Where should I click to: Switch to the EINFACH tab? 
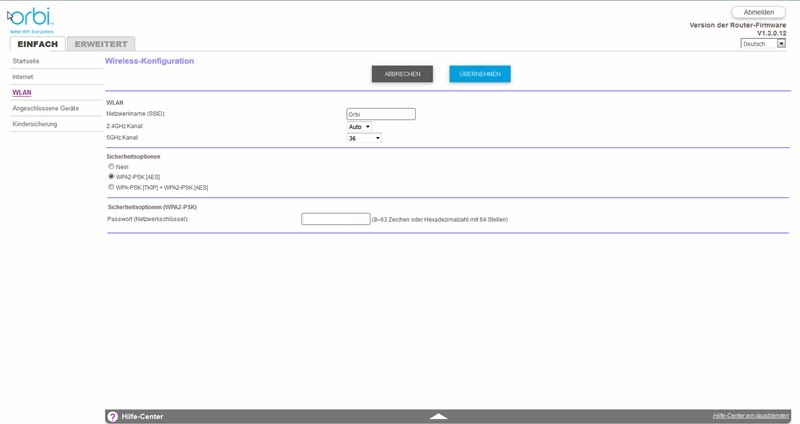38,44
